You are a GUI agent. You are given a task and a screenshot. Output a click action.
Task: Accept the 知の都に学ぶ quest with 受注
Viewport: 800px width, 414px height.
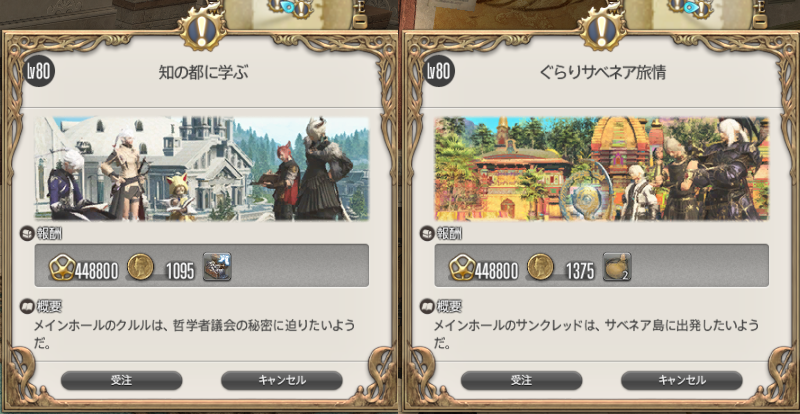121,380
